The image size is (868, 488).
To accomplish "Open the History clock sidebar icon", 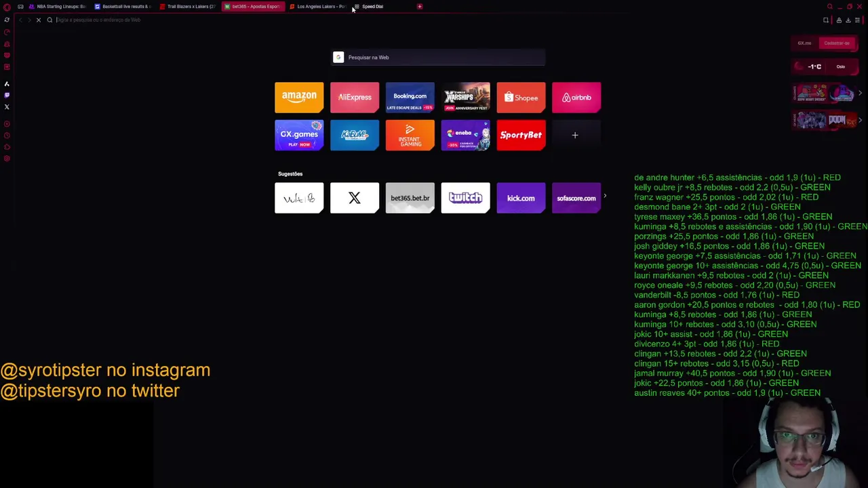I will [7, 136].
